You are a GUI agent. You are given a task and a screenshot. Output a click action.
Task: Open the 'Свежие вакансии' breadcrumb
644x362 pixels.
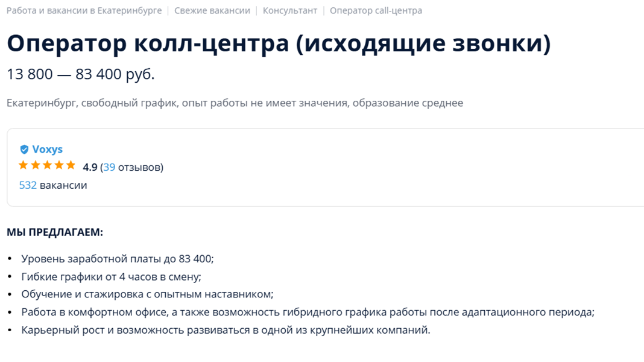[x=212, y=11]
